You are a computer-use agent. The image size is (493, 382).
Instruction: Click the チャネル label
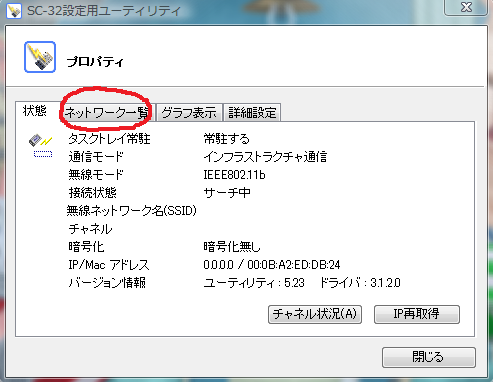point(90,229)
